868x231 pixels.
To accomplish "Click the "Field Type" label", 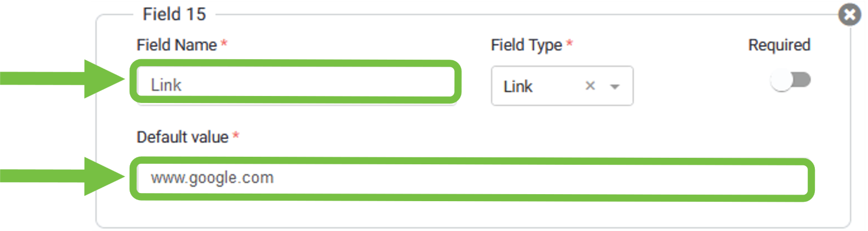I will tap(526, 45).
